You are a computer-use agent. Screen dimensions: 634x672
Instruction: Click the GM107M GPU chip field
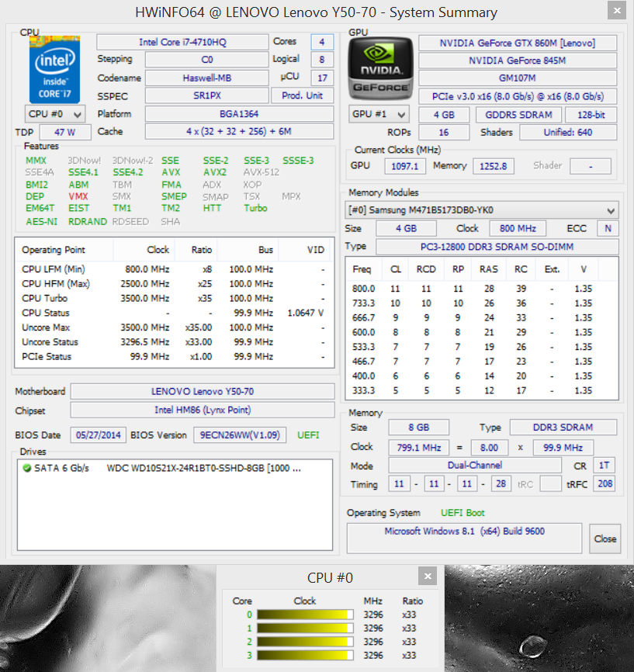click(518, 78)
